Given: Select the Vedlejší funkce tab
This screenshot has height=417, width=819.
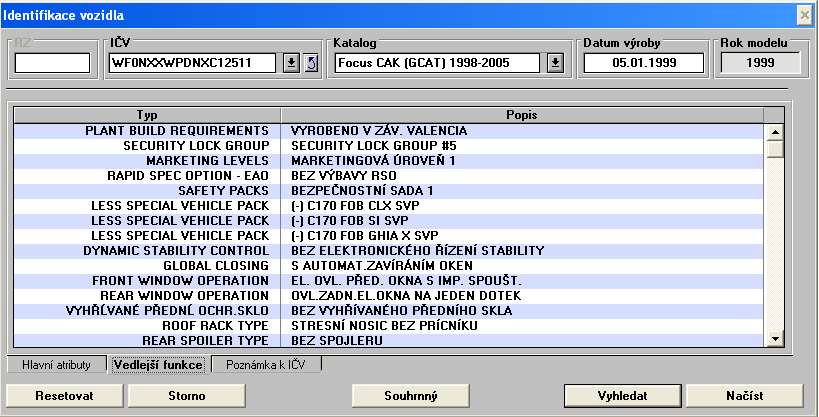Looking at the screenshot, I should (158, 365).
